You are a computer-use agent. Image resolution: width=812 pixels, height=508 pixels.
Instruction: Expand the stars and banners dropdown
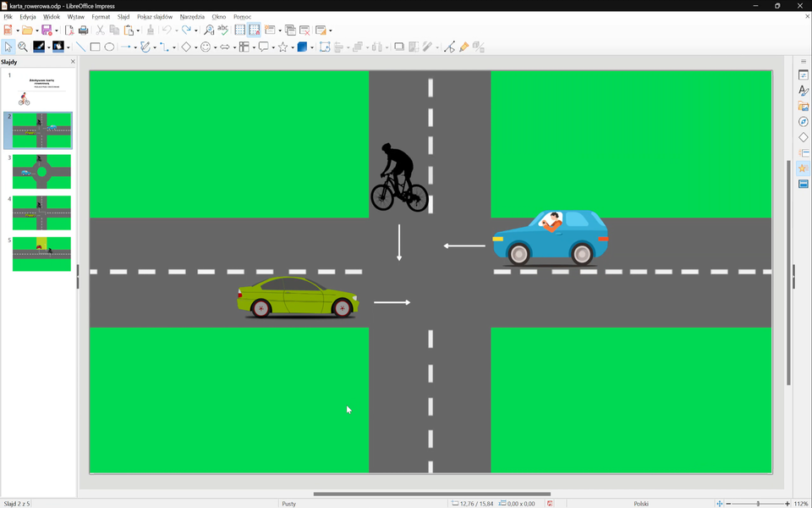pos(293,47)
